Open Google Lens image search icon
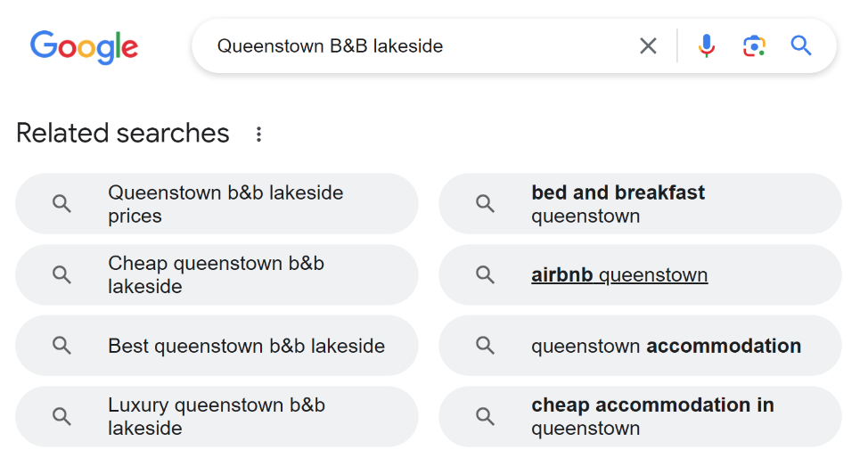 click(x=754, y=46)
